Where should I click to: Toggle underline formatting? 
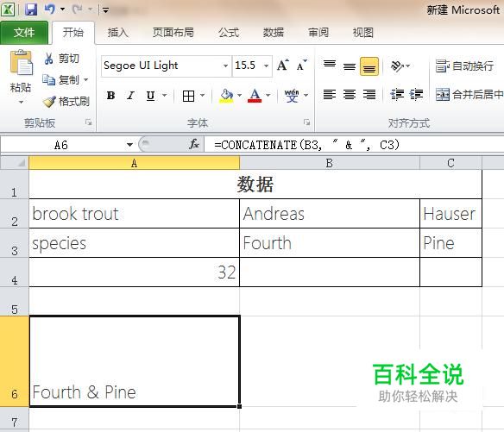click(x=150, y=96)
